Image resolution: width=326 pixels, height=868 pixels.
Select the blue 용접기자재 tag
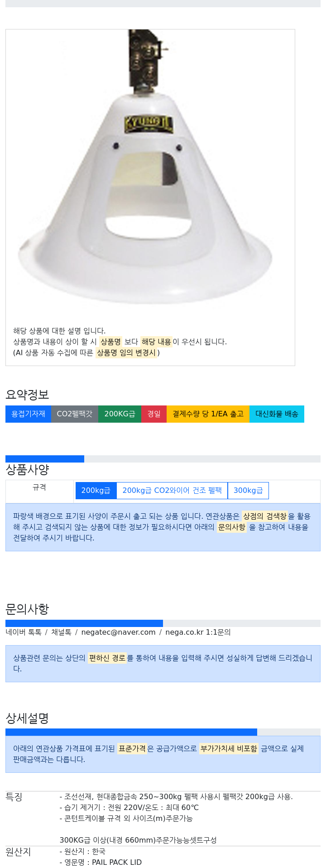[x=28, y=414]
